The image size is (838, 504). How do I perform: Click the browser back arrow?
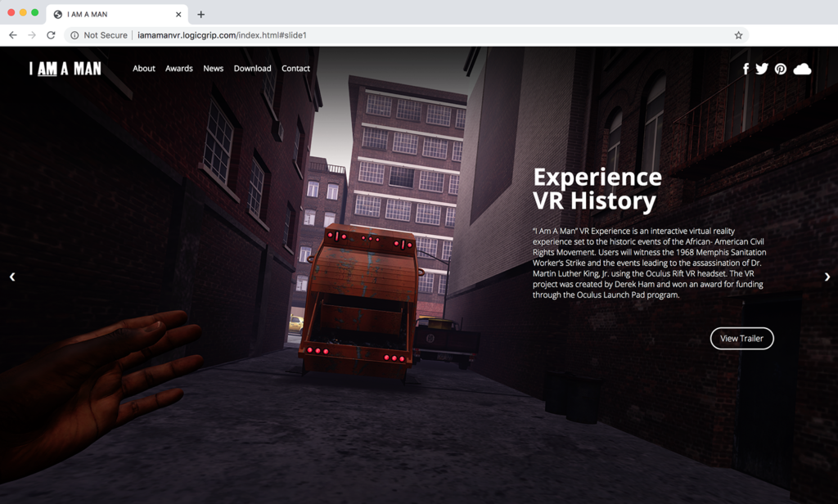pyautogui.click(x=13, y=35)
